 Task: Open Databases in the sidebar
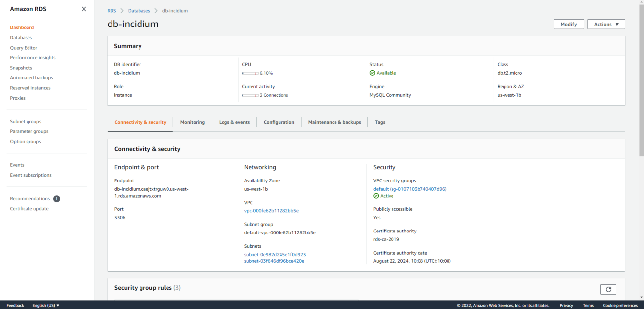[21, 38]
